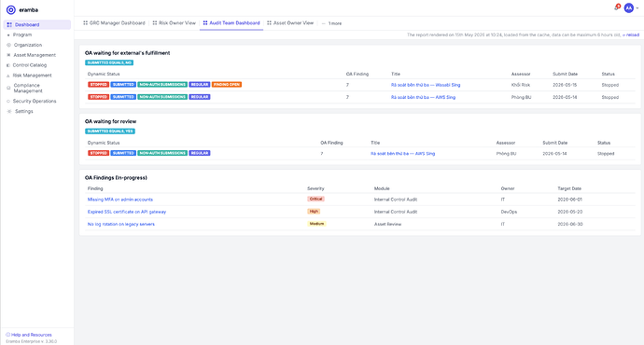Click the Organization sidebar icon
The image size is (644, 345).
tap(8, 45)
